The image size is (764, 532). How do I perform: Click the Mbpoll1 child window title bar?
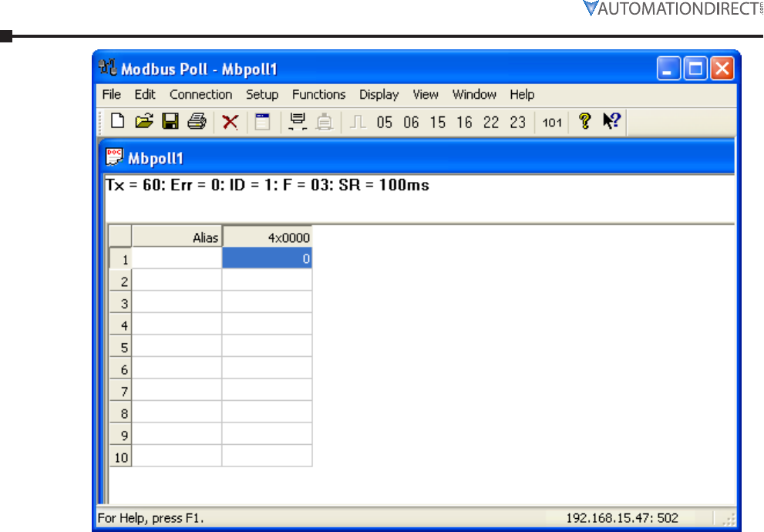click(x=418, y=157)
